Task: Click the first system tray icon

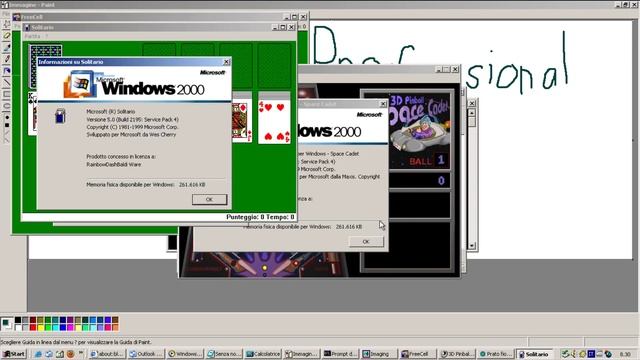Action: click(x=565, y=354)
